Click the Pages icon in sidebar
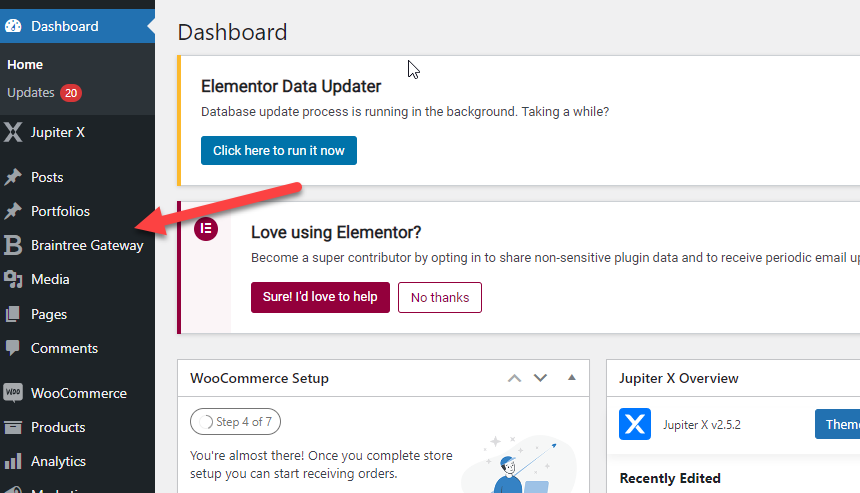This screenshot has width=860, height=493. coord(13,314)
